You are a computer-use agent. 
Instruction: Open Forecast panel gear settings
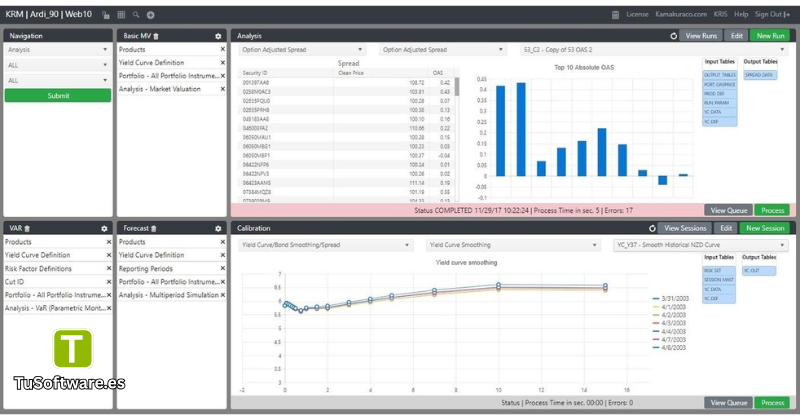pos(218,229)
